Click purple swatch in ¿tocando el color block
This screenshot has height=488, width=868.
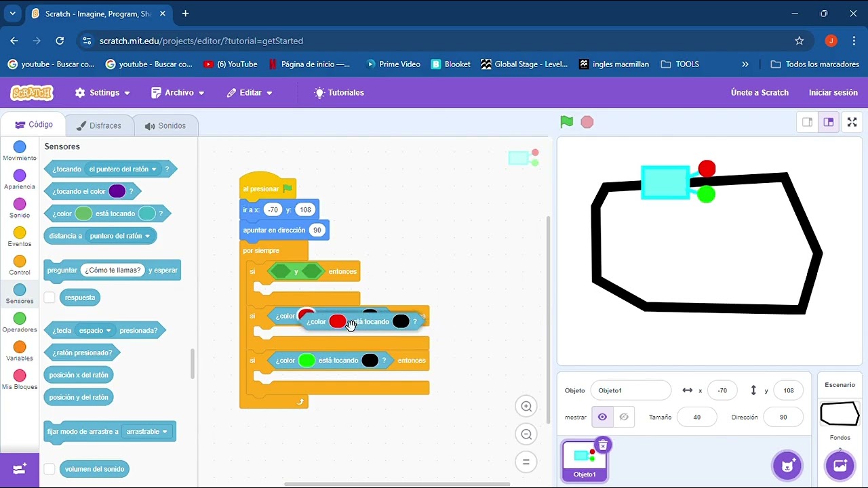117,192
